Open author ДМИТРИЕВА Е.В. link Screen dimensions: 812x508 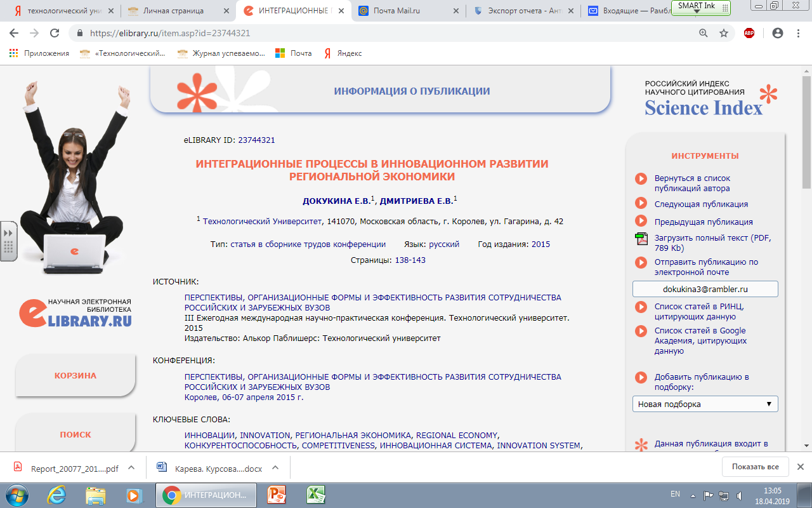tap(416, 201)
